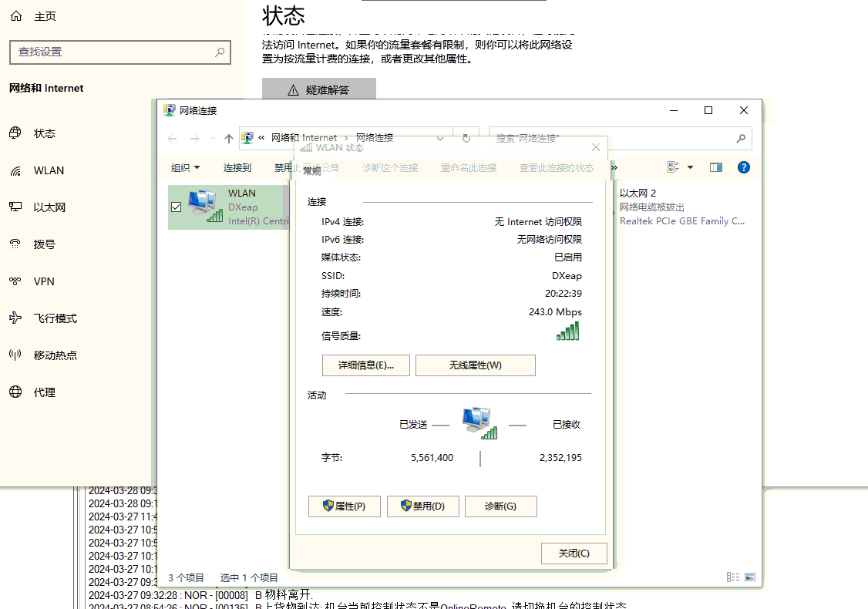Click 诊断这个连接 in the toolbar
This screenshot has width=868, height=609.
point(390,168)
